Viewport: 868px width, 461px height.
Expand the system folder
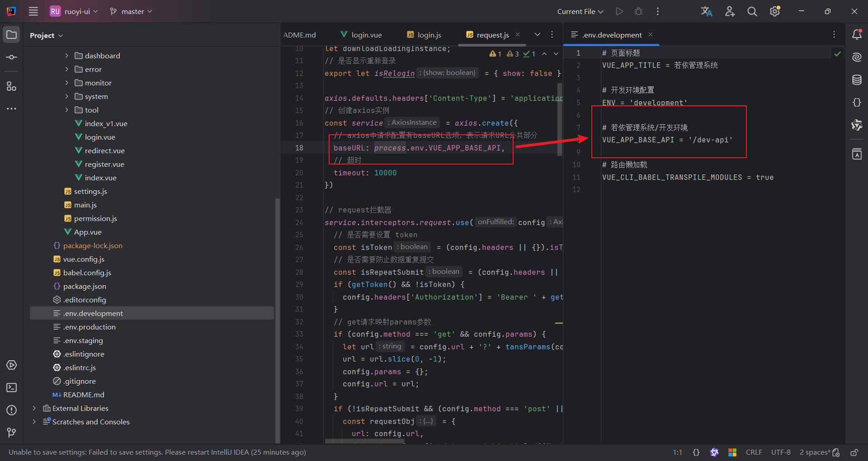(67, 96)
